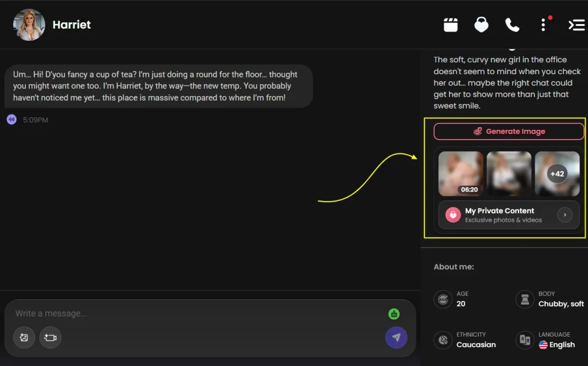Click the request image icon below the input
588x366 pixels.
point(24,337)
